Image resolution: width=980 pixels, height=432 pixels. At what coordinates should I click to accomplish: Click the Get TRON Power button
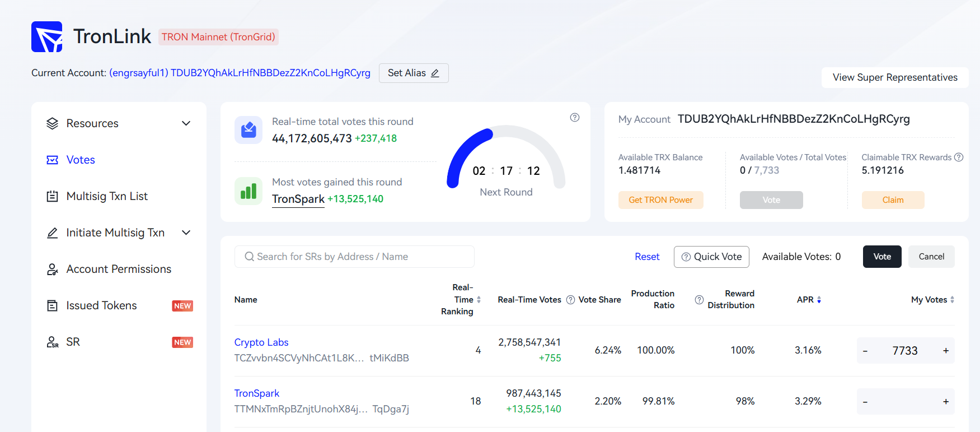click(x=660, y=200)
